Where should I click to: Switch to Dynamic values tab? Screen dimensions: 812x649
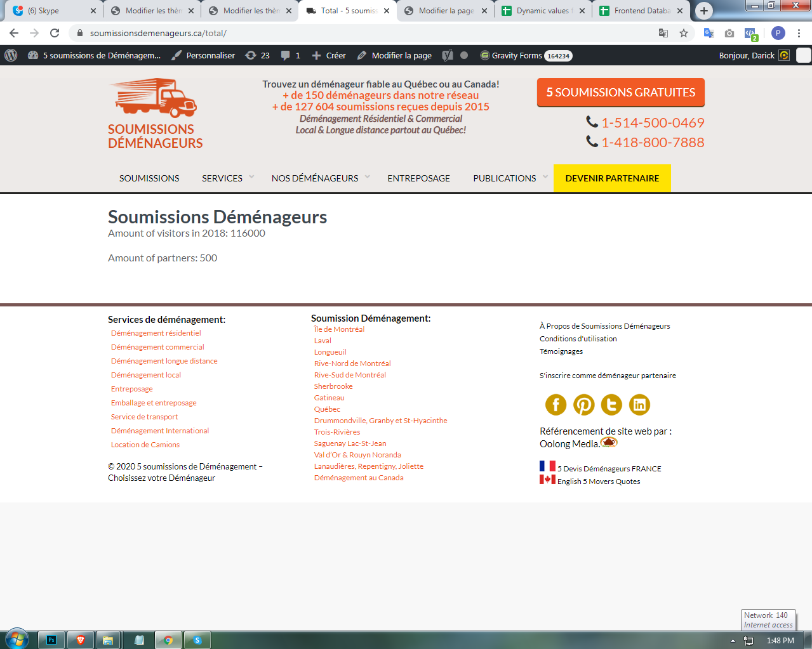pos(544,11)
